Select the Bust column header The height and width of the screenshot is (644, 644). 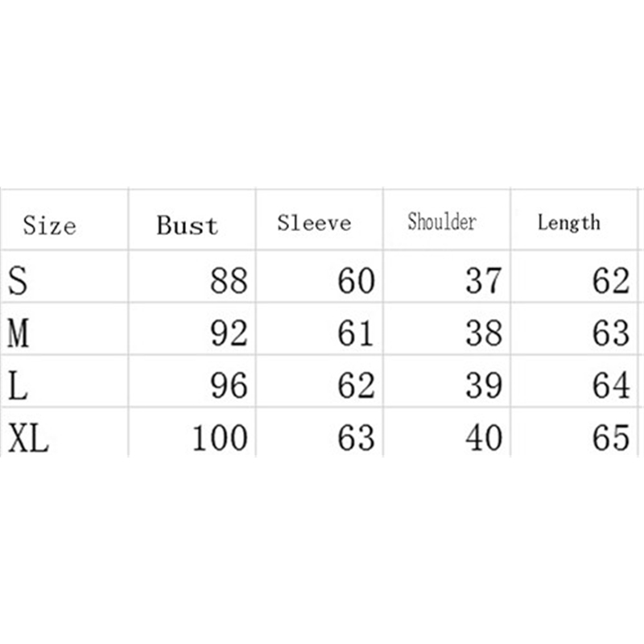click(188, 225)
